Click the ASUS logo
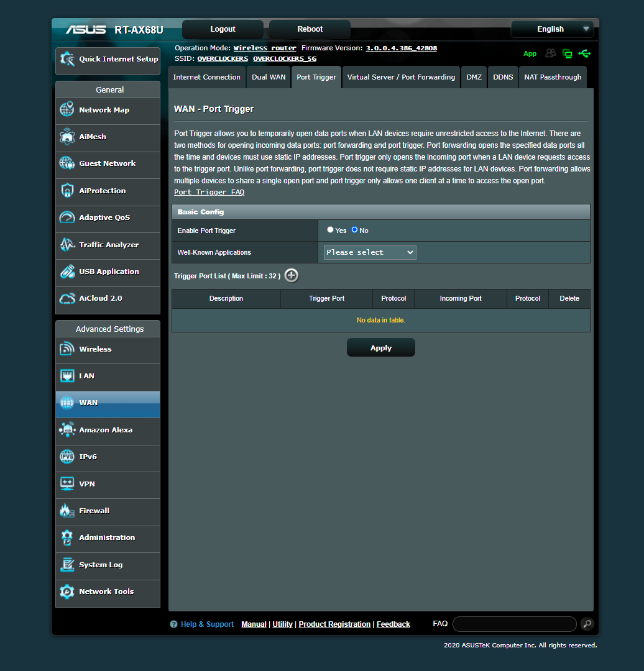Screen dimensions: 644x671 pyautogui.click(x=86, y=30)
